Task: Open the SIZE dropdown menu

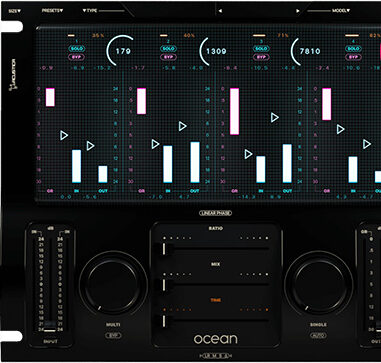Action: [x=14, y=11]
